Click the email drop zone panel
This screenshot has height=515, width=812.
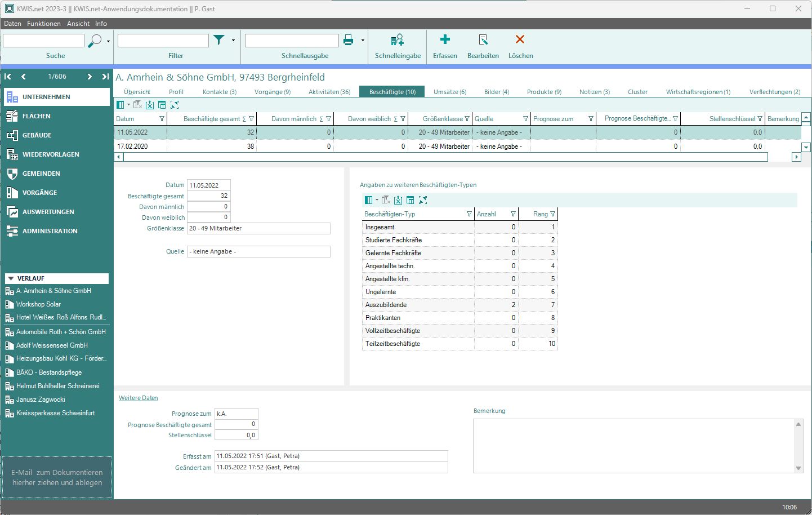click(x=57, y=477)
